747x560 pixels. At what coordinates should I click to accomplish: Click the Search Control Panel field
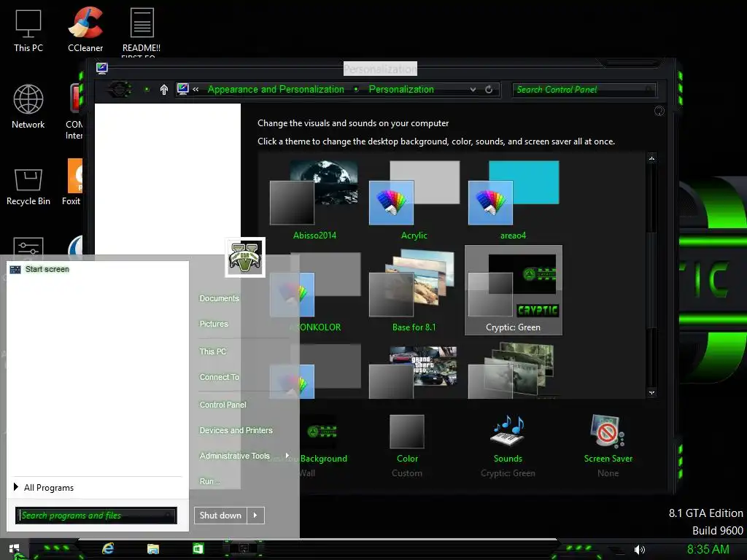584,90
